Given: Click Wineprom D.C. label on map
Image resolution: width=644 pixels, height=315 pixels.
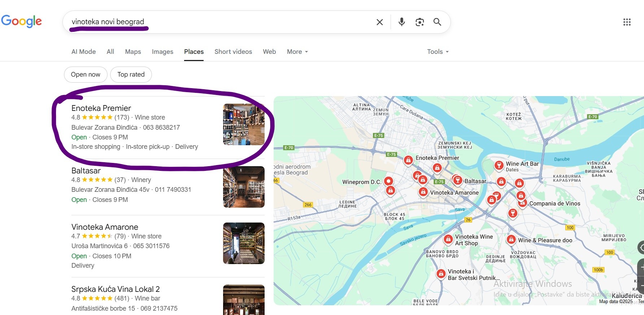Looking at the screenshot, I should pyautogui.click(x=362, y=182).
